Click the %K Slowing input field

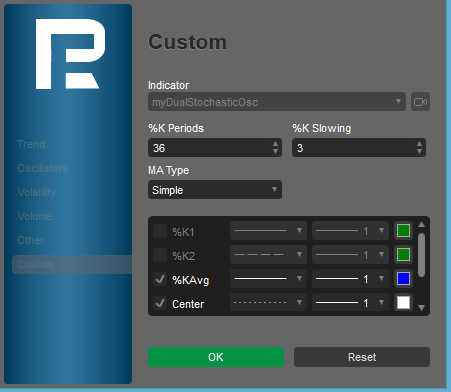[359, 148]
